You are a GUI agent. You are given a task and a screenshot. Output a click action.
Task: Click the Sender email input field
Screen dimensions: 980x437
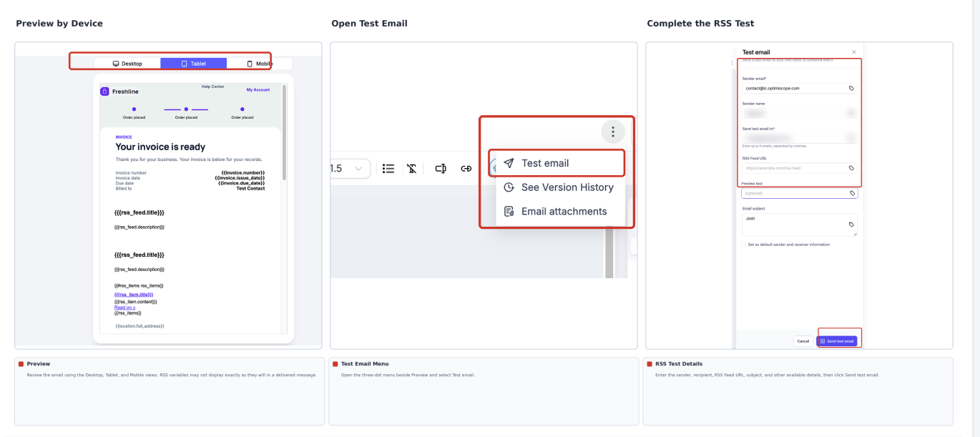[x=799, y=88]
